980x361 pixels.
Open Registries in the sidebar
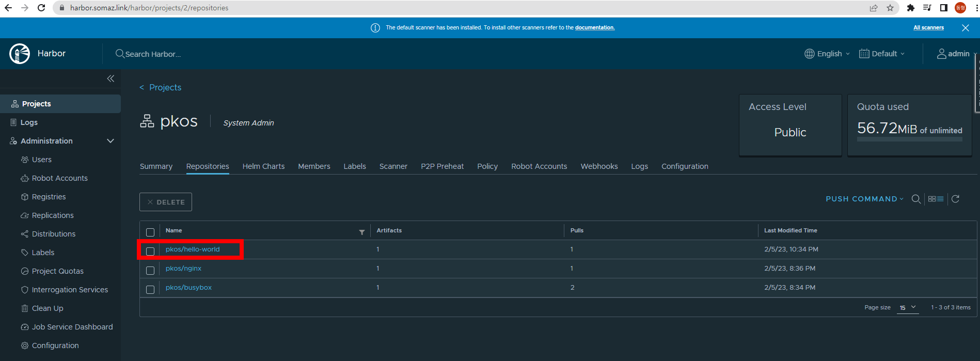coord(49,197)
